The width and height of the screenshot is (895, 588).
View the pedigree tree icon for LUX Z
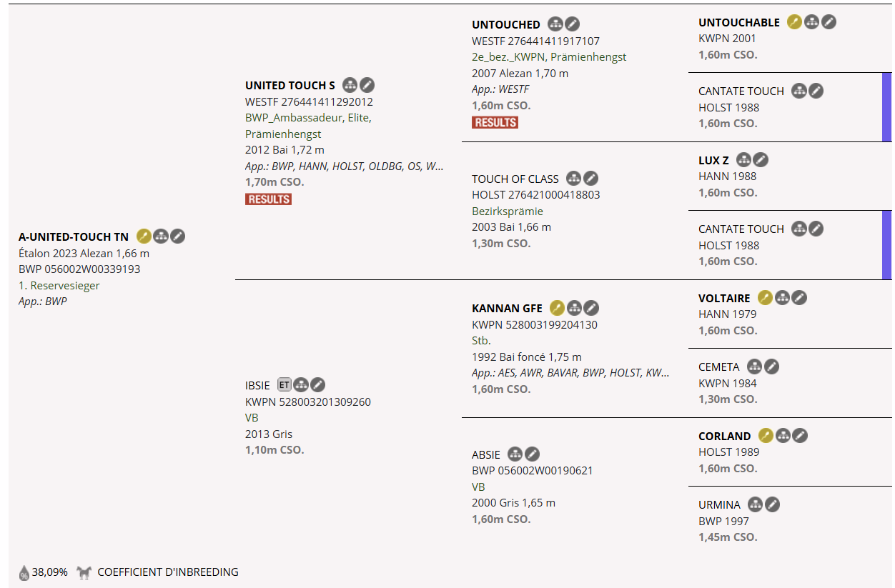pos(743,160)
